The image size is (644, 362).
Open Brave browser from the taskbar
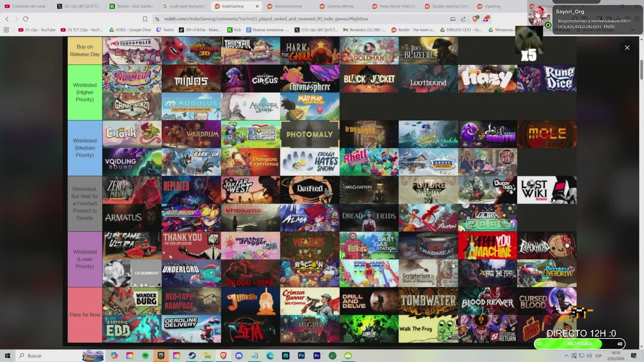(x=223, y=355)
